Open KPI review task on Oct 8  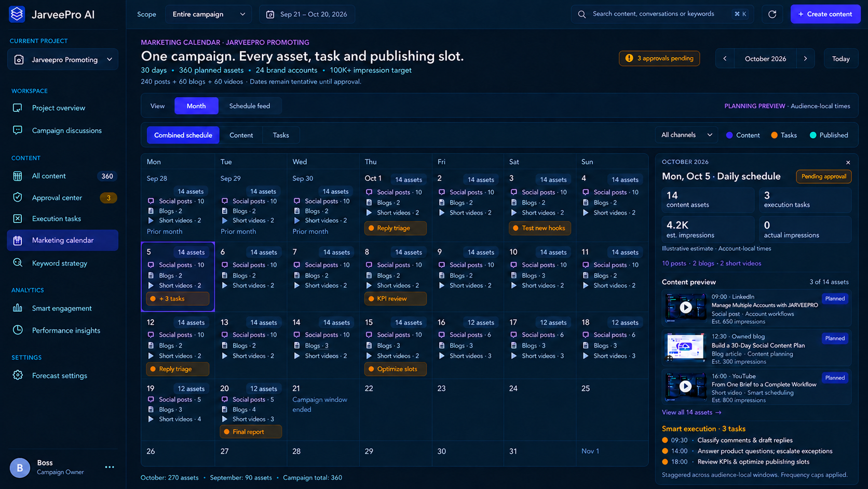point(395,299)
